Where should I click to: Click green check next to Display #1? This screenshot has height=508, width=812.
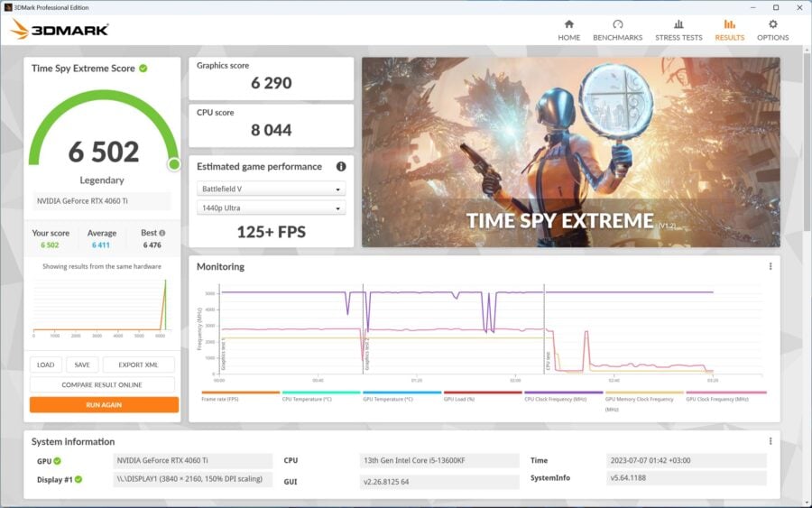tap(78, 479)
